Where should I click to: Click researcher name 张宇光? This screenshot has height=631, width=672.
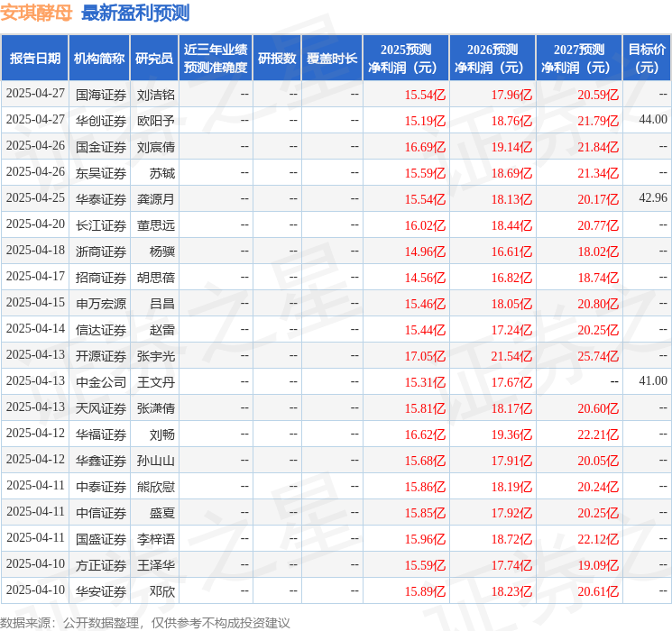[x=155, y=356]
